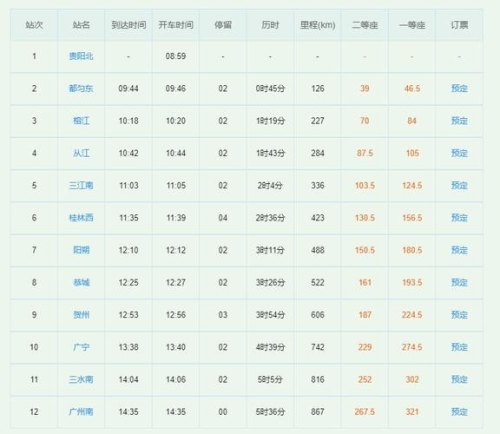500x434 pixels.
Task: Click the 423 km mileage cell
Action: [317, 218]
